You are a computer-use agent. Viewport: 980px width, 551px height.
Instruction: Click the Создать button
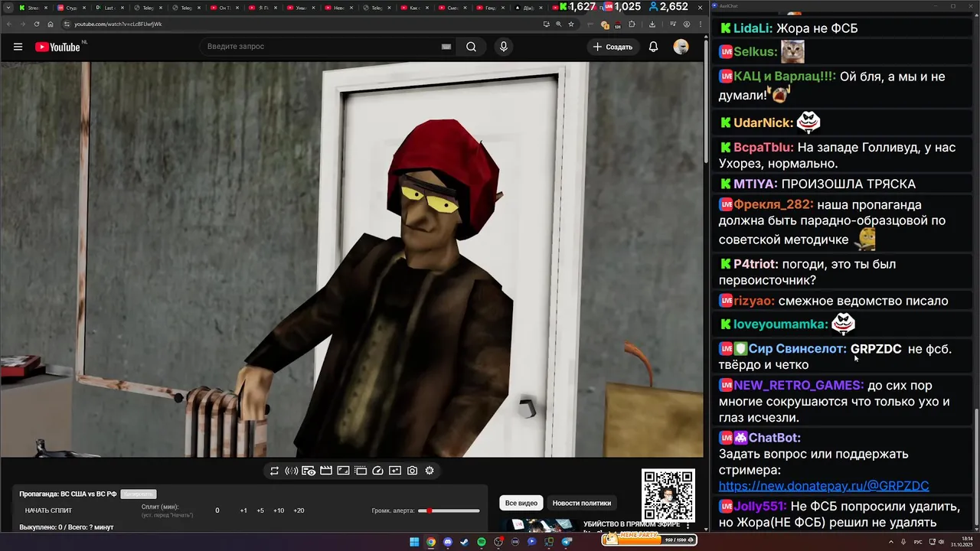pos(612,47)
